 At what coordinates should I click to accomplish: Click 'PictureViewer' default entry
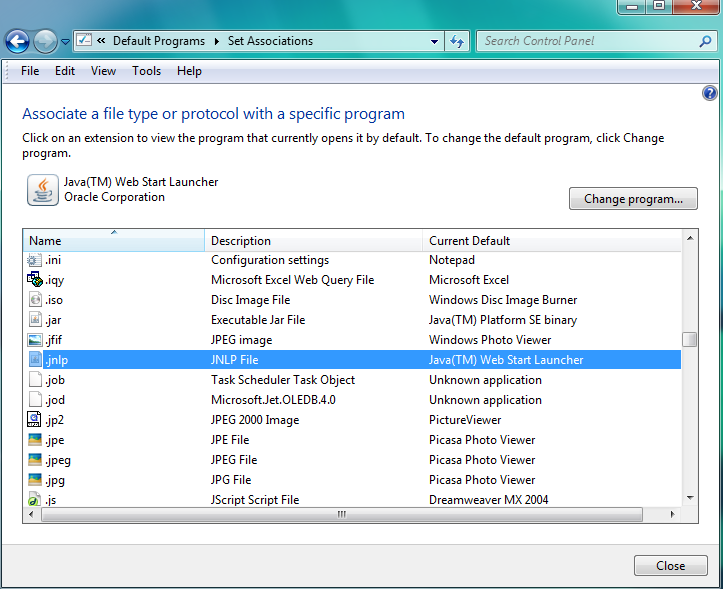465,420
